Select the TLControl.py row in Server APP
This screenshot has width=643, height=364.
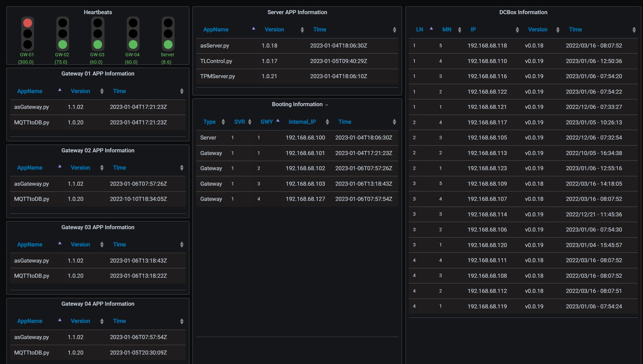pyautogui.click(x=216, y=61)
